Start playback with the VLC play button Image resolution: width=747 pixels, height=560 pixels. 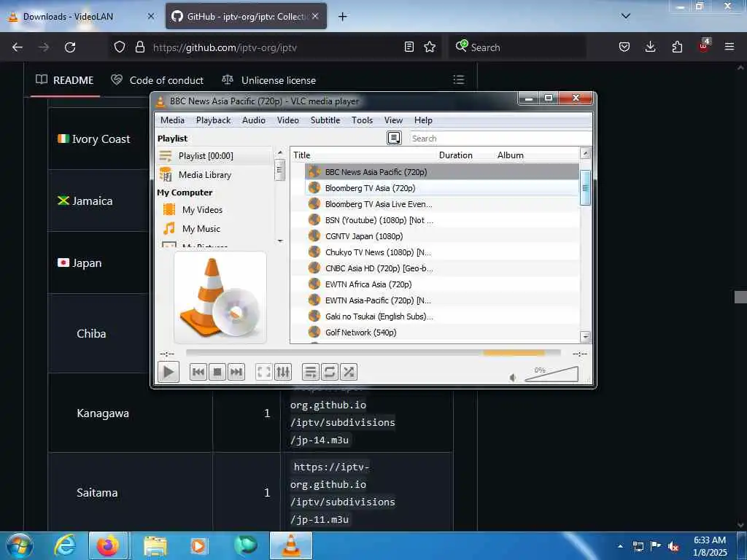(169, 372)
